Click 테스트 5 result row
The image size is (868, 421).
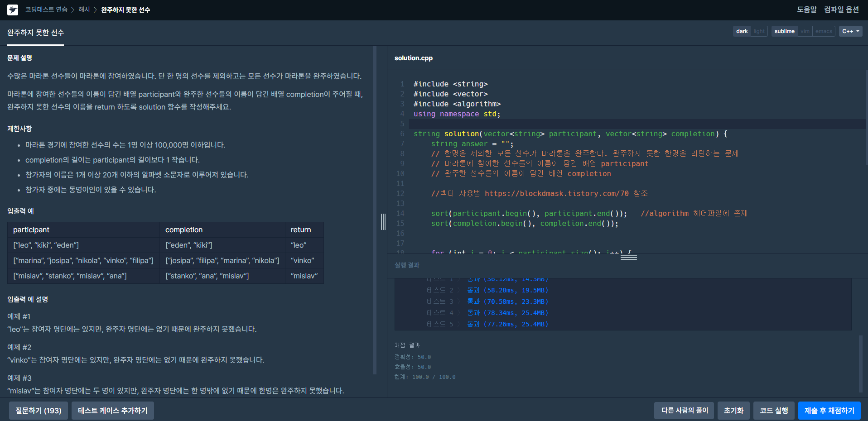487,324
